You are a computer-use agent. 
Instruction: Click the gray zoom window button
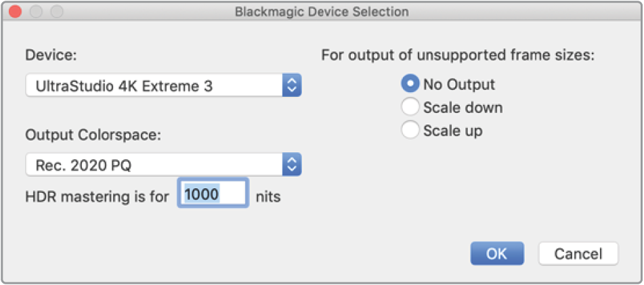coord(56,12)
